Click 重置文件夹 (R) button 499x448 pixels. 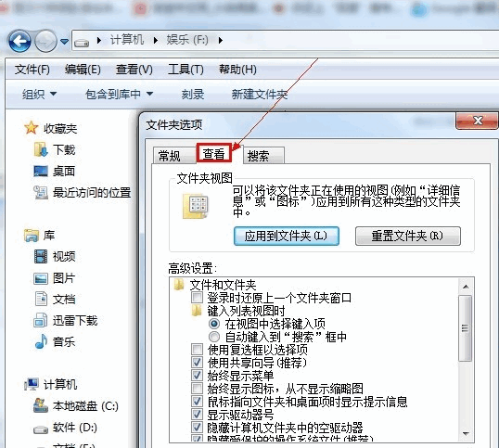point(408,236)
